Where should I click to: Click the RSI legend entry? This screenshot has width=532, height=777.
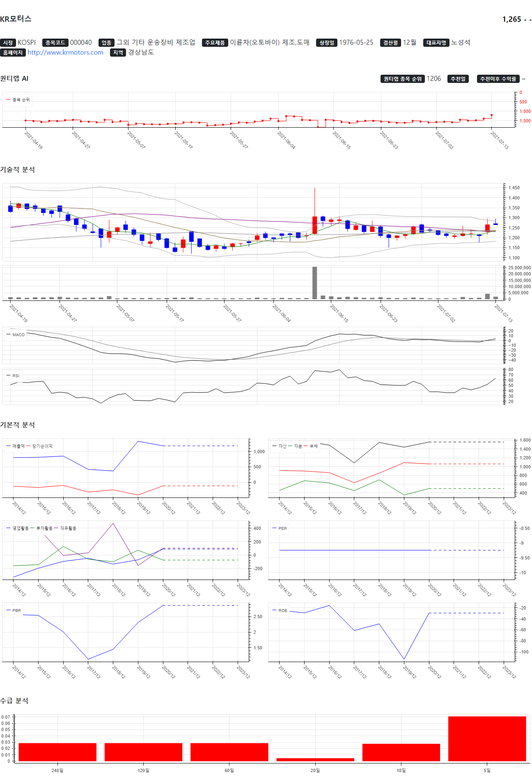pos(13,376)
